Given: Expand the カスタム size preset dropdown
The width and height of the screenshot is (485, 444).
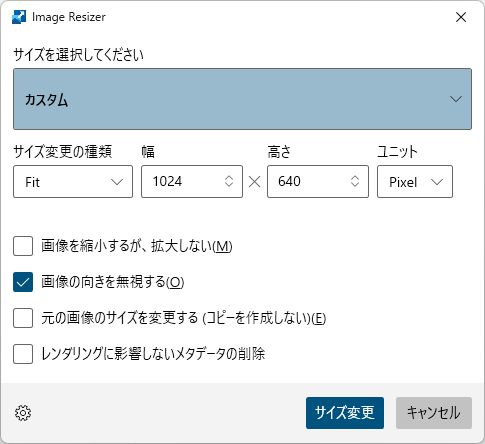Looking at the screenshot, I should click(x=242, y=99).
